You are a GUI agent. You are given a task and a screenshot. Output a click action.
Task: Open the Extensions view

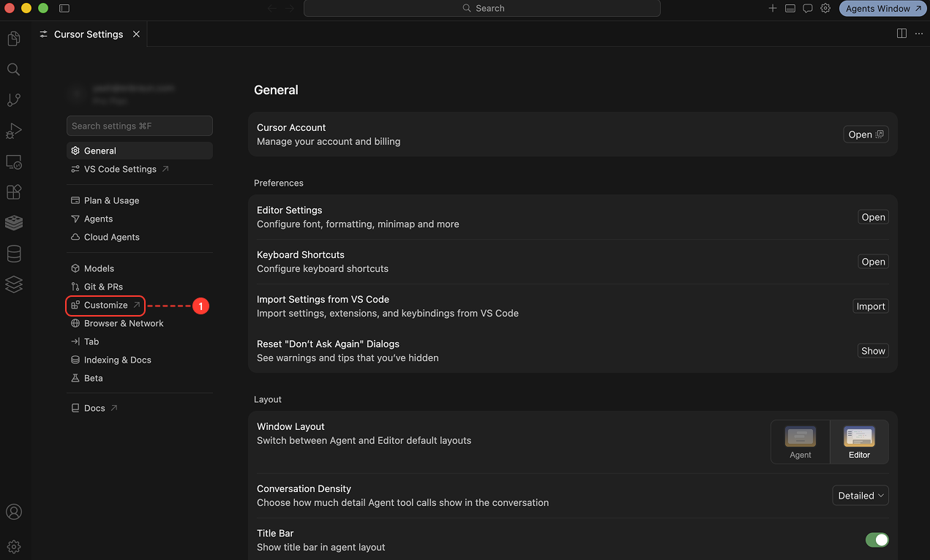(x=13, y=192)
